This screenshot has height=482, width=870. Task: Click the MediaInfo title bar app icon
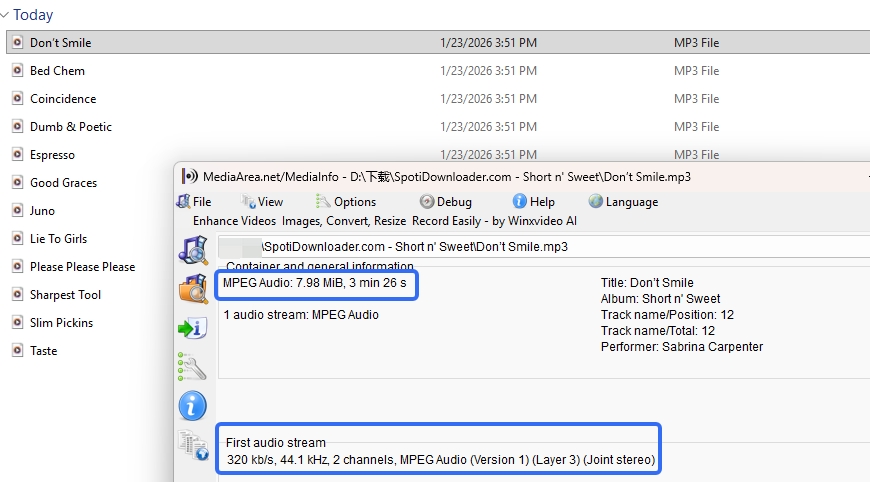pos(189,176)
